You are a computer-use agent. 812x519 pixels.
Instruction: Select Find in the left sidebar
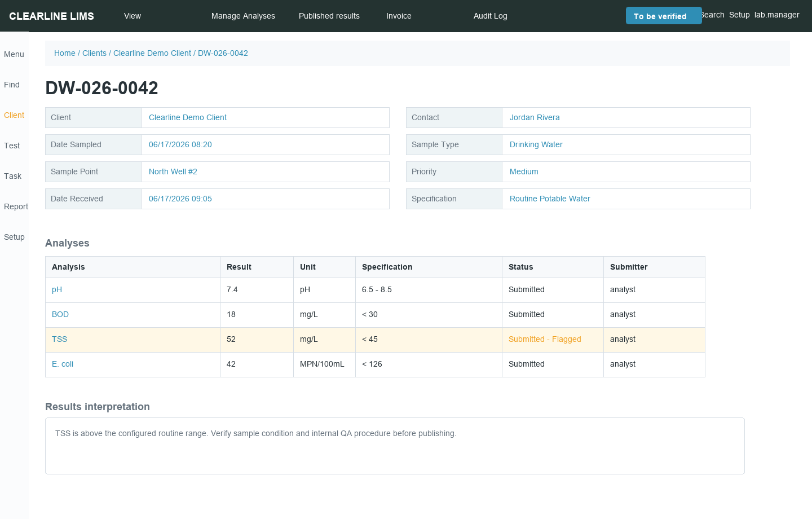coord(12,85)
